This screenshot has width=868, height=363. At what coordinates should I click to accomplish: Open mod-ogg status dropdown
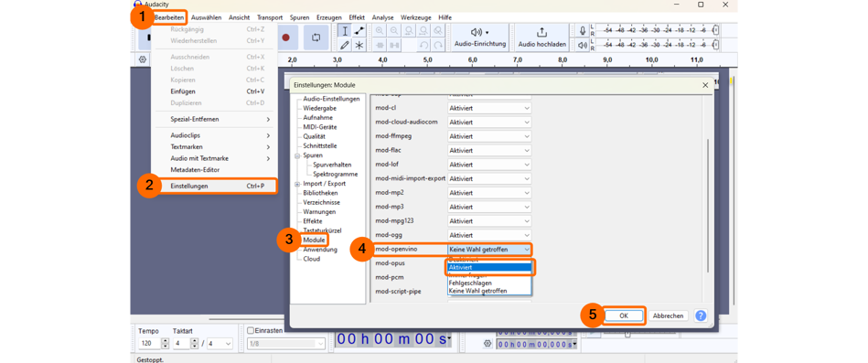[x=489, y=235]
